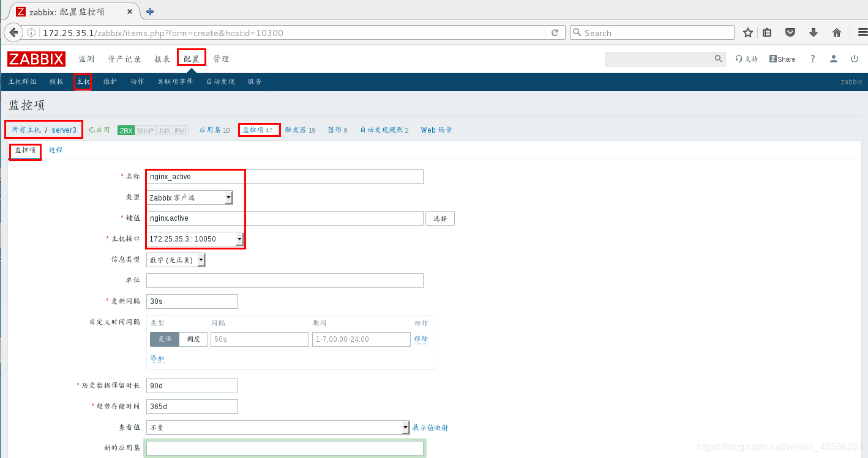Open the 主机接口 172.25.35.3 dropdown

point(195,239)
